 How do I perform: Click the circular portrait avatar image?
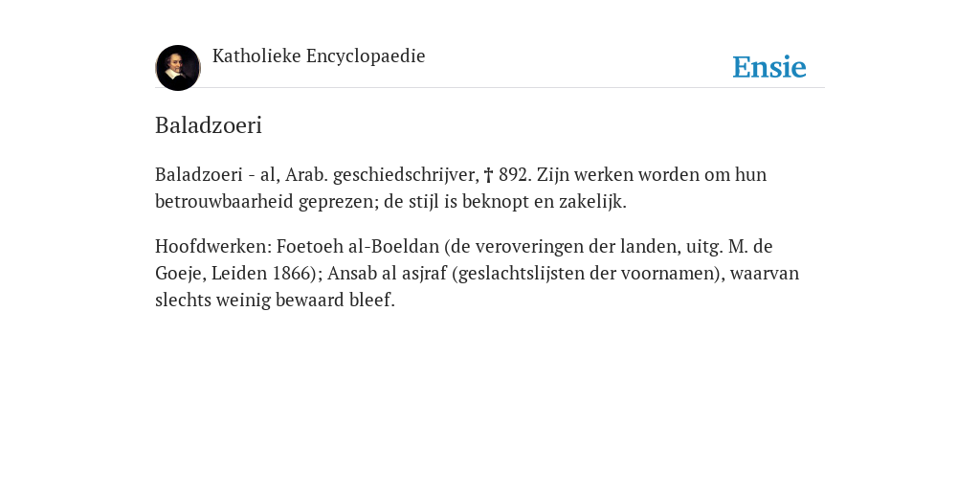[x=178, y=68]
